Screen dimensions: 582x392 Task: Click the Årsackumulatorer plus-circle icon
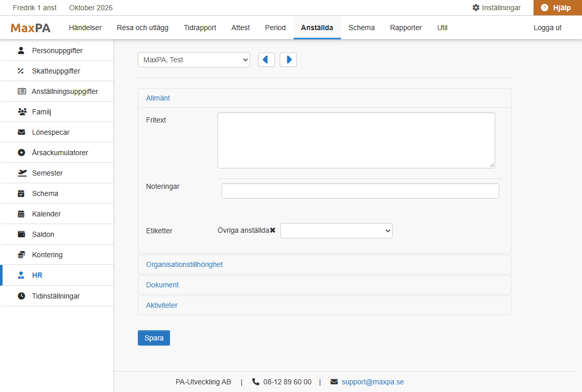point(21,153)
